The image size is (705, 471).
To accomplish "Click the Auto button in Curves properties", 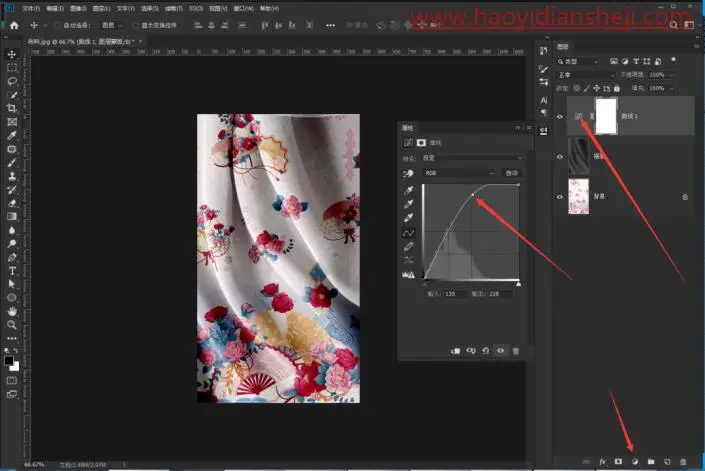I will coord(512,173).
